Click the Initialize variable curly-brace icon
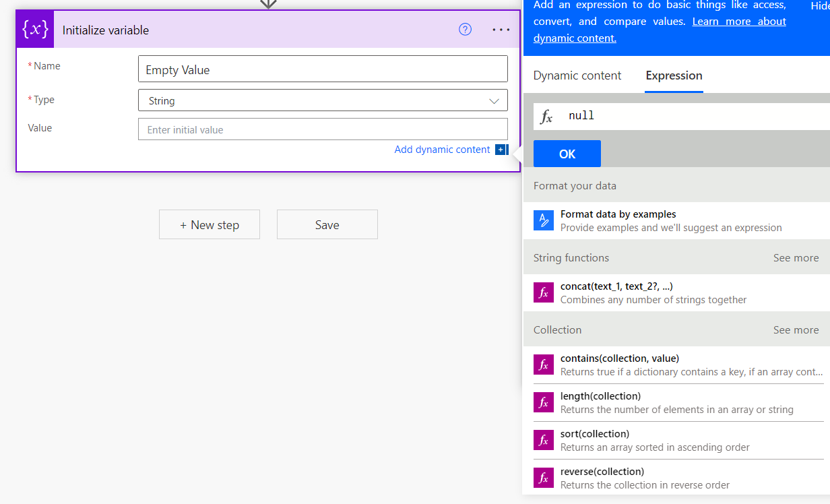 click(35, 30)
